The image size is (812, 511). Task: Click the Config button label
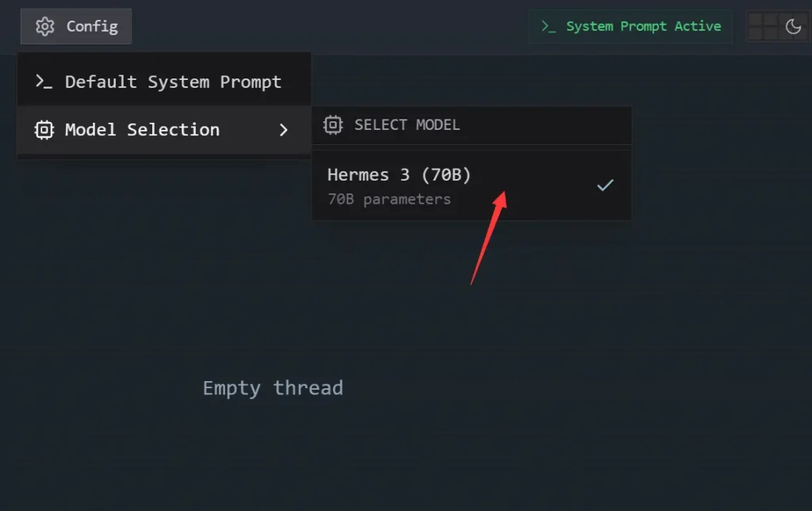(x=92, y=26)
